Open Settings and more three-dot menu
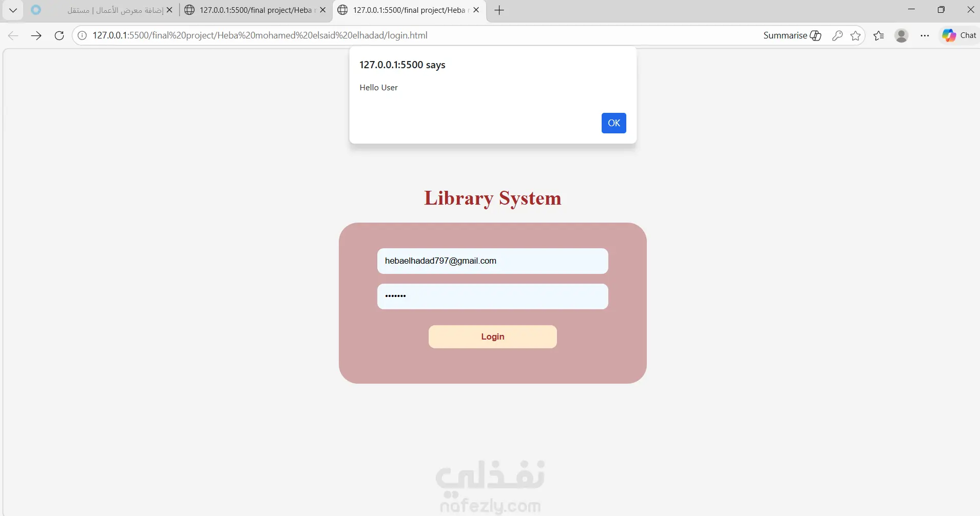The width and height of the screenshot is (980, 516). click(925, 35)
